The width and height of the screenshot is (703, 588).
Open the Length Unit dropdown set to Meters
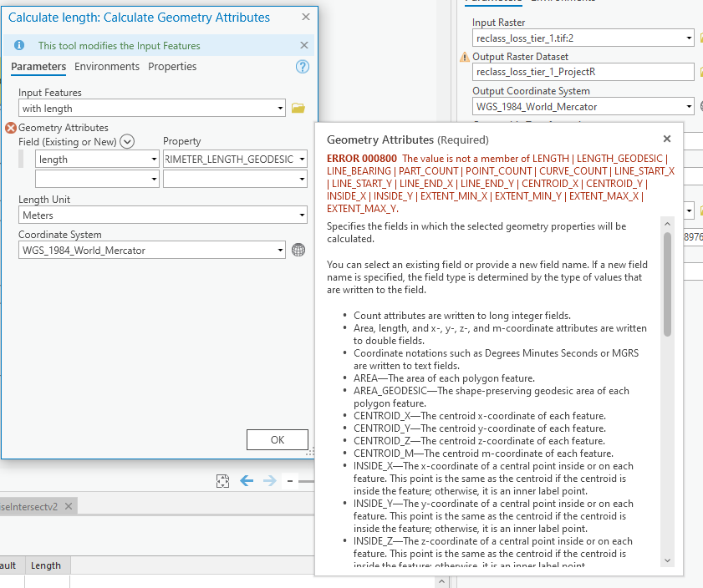(x=302, y=215)
